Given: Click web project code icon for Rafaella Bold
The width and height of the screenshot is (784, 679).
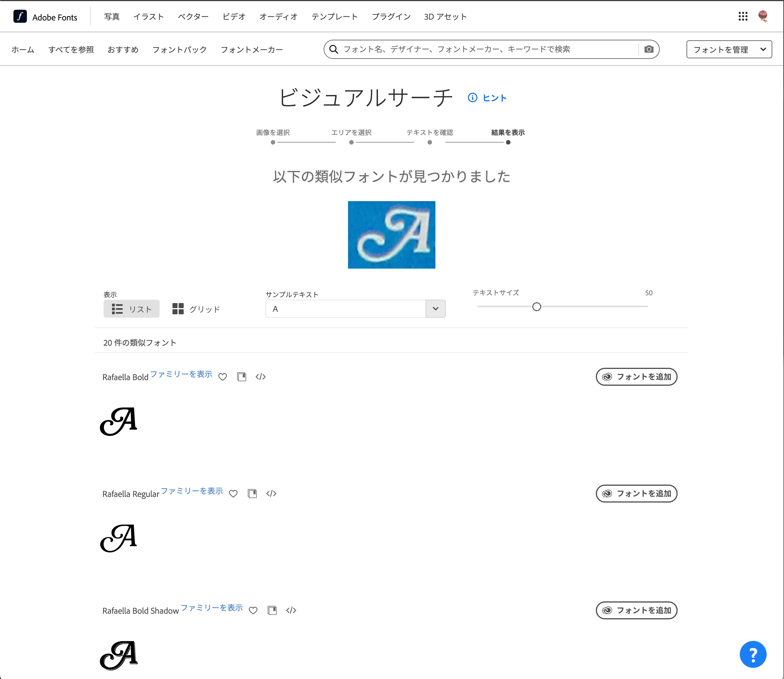Looking at the screenshot, I should coord(261,377).
